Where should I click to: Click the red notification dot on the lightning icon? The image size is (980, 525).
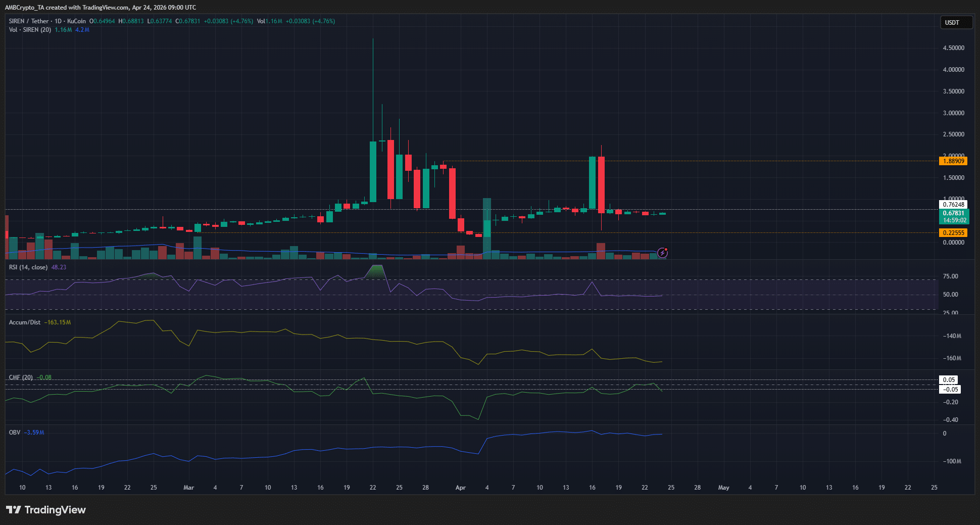tap(667, 249)
